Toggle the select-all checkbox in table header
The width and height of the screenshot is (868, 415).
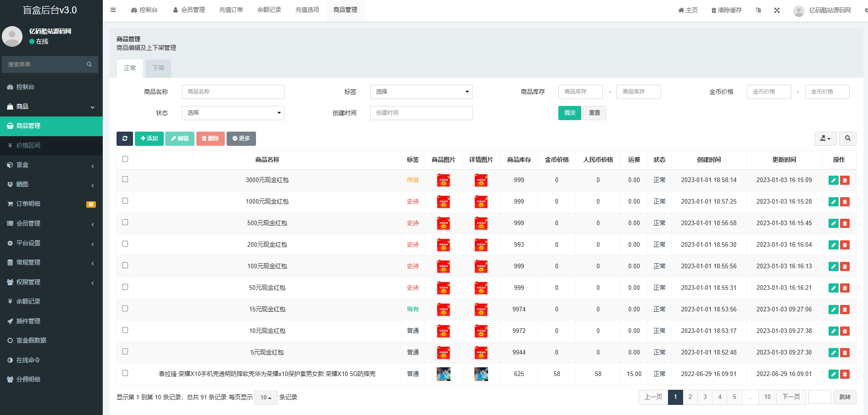point(125,159)
